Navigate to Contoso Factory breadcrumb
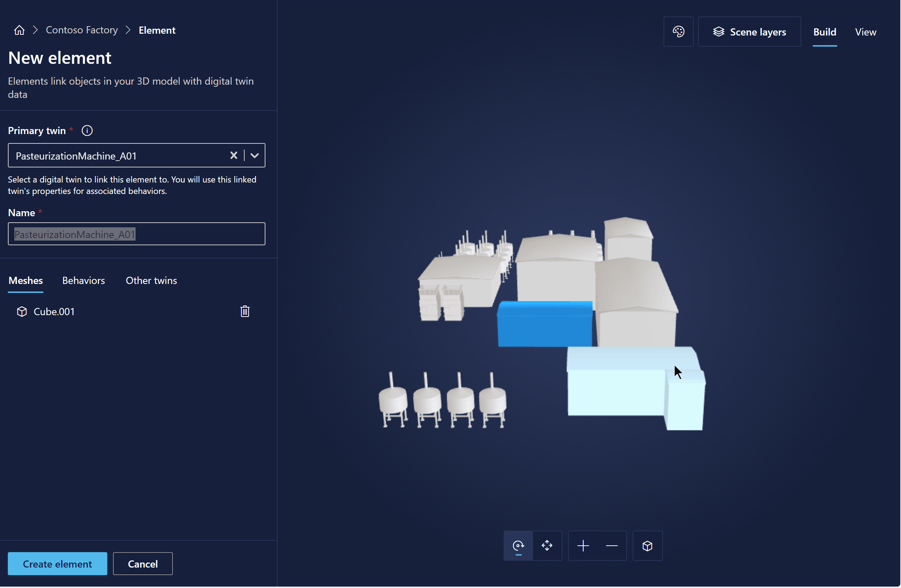Image resolution: width=901 pixels, height=588 pixels. (x=82, y=30)
